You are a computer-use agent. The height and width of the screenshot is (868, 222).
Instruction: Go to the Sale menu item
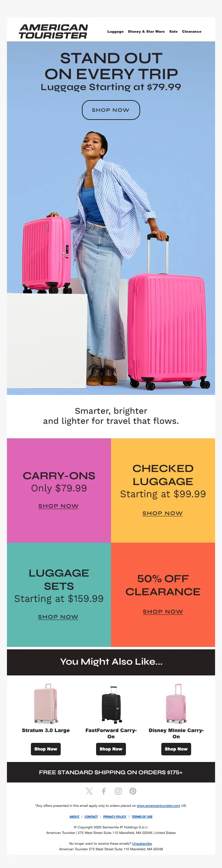click(x=173, y=32)
